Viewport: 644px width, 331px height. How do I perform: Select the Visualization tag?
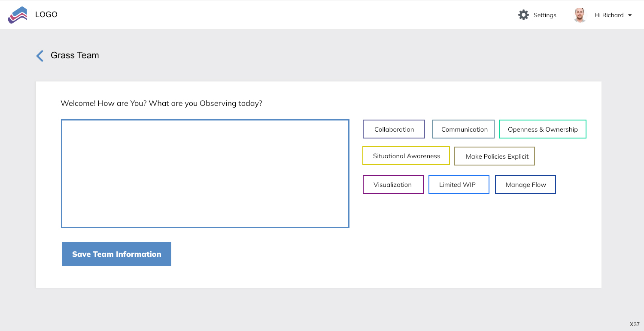coord(393,184)
